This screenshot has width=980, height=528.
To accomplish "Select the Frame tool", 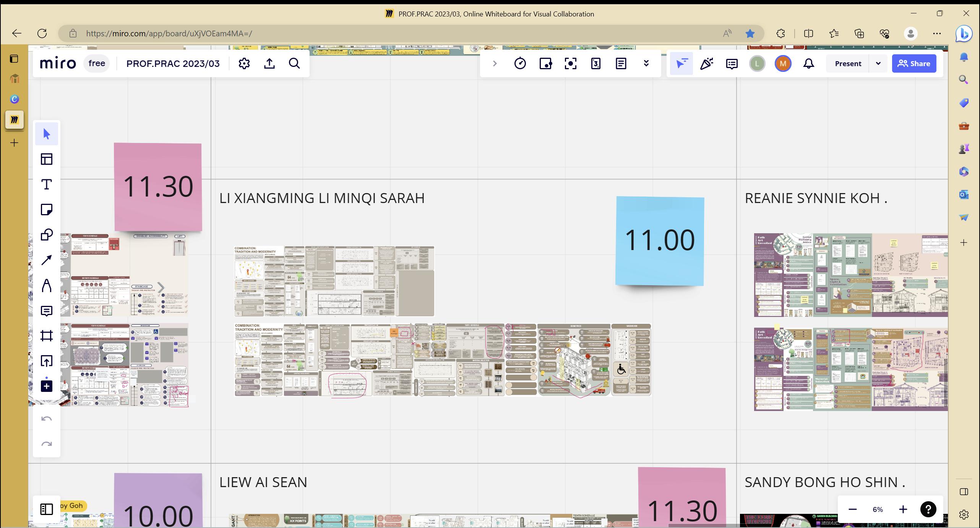I will point(46,336).
